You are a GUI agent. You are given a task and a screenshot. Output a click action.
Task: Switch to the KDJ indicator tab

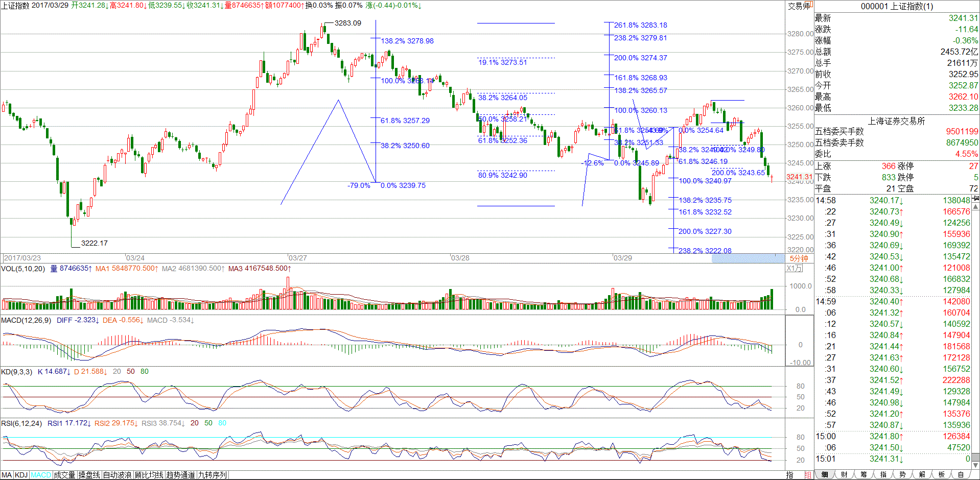click(21, 475)
